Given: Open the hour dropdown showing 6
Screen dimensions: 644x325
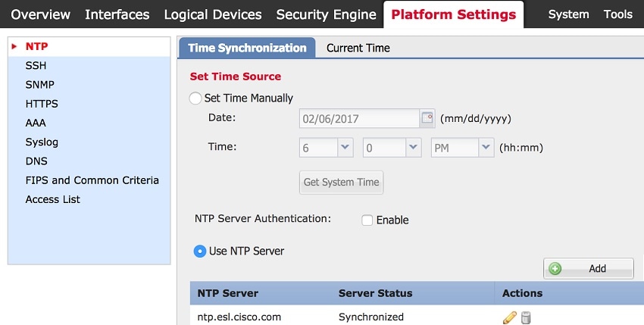Looking at the screenshot, I should pyautogui.click(x=326, y=148).
